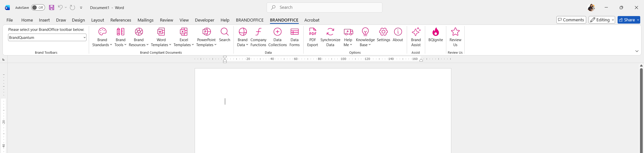Open the Help tab
This screenshot has height=153, width=644.
[x=225, y=20]
